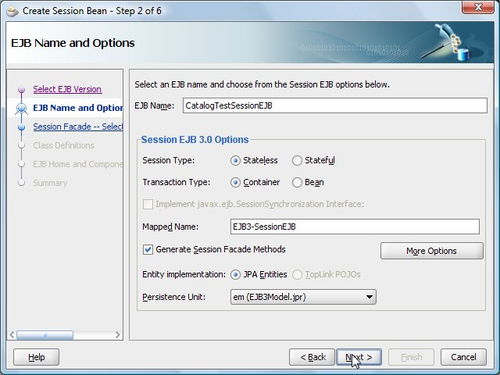500x375 pixels.
Task: Click the EJB Name and Options step marker icon
Action: pos(21,108)
